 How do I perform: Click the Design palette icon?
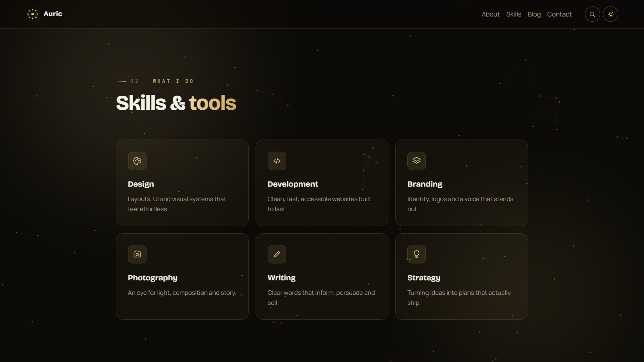pyautogui.click(x=137, y=161)
